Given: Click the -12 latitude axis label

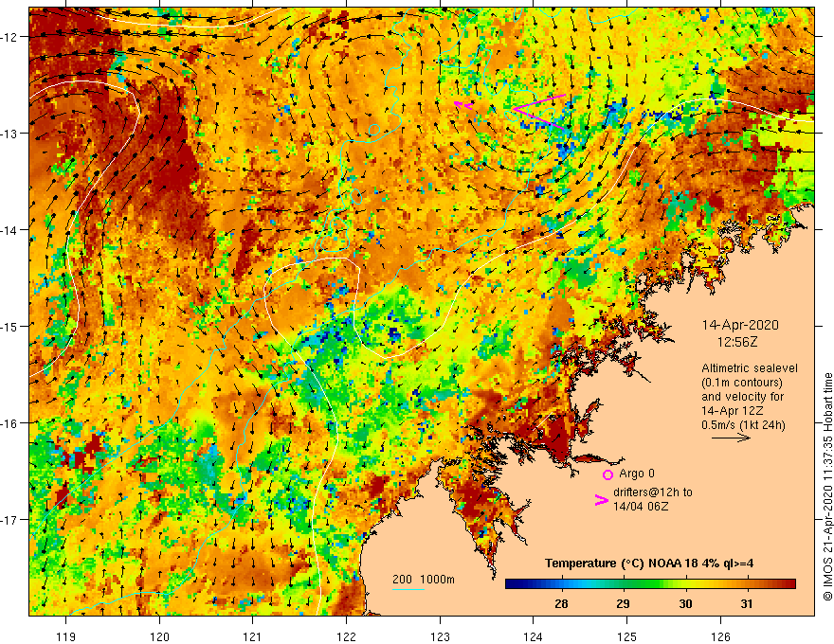Looking at the screenshot, I should pyautogui.click(x=10, y=37).
